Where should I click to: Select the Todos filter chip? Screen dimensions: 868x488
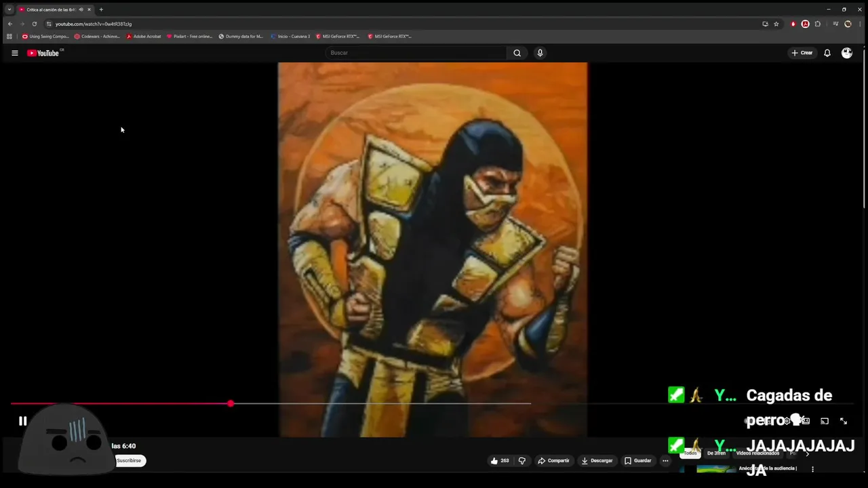coord(690,453)
